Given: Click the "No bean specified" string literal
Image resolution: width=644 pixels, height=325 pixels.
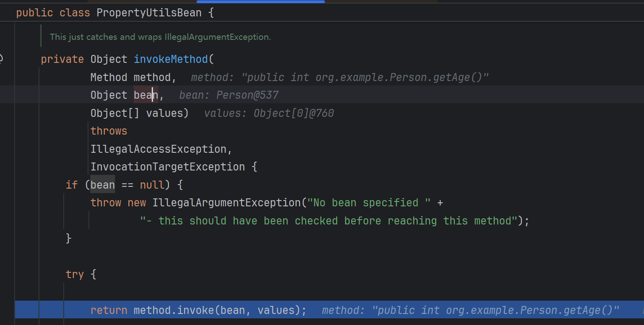Looking at the screenshot, I should (x=369, y=203).
